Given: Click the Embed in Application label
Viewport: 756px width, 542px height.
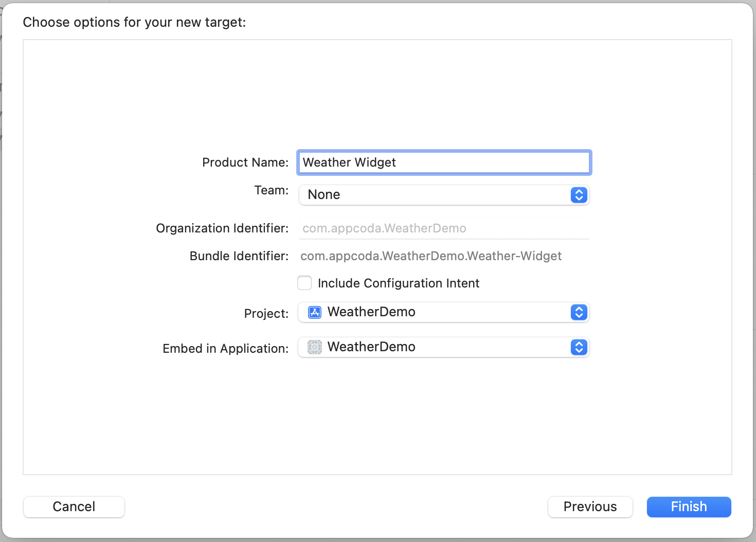Looking at the screenshot, I should 225,349.
